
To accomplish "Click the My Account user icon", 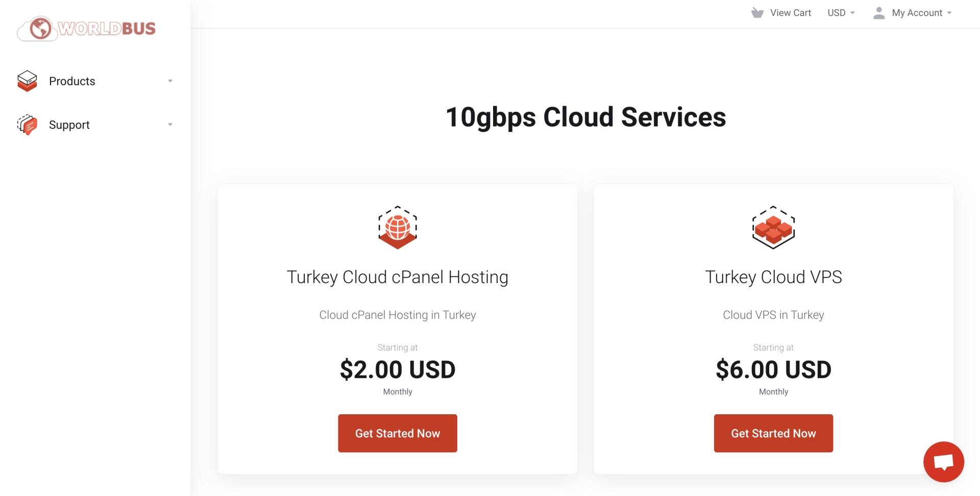I will 879,13.
